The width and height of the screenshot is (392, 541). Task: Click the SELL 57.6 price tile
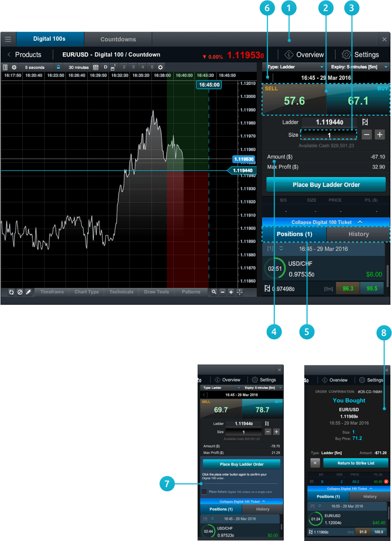coord(294,99)
